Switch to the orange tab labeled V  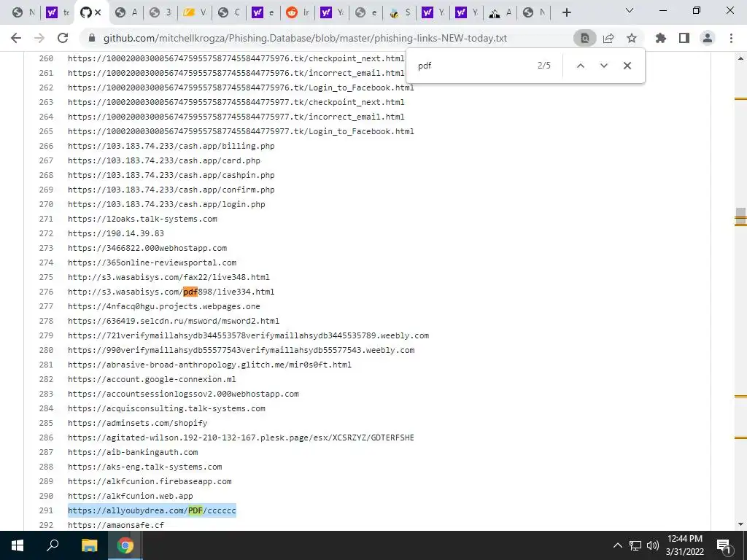click(196, 12)
